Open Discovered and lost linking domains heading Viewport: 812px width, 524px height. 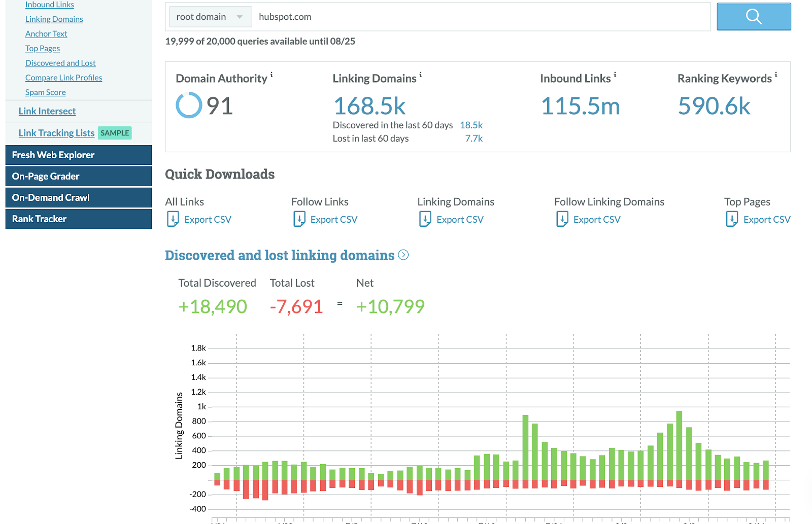click(280, 255)
